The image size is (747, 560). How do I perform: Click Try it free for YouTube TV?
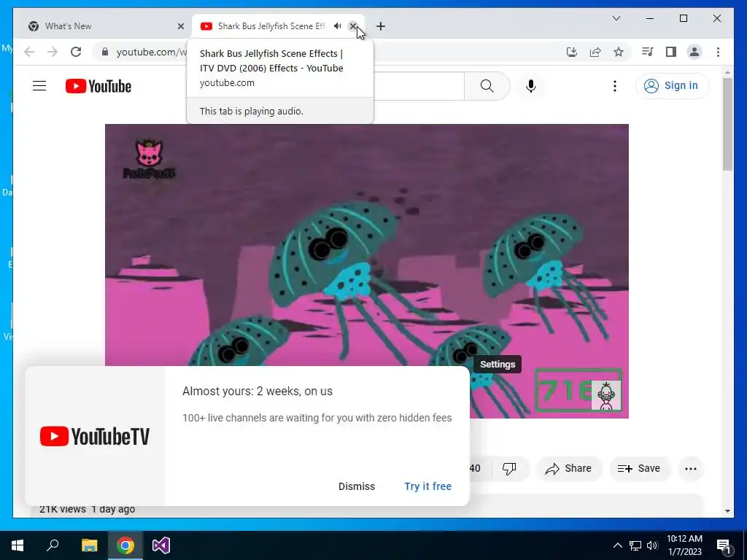click(427, 486)
